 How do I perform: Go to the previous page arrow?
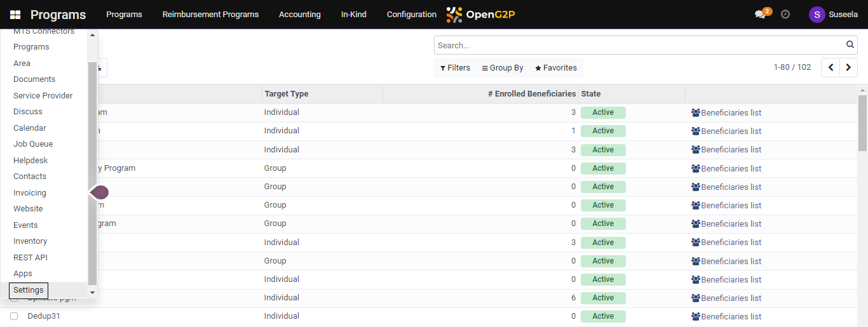pyautogui.click(x=831, y=67)
